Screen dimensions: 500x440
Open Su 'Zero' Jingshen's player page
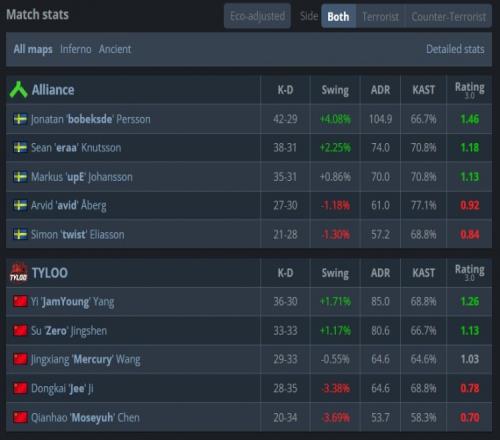coord(69,331)
